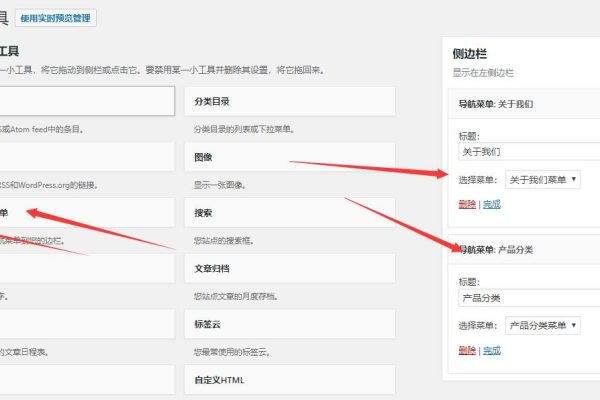
Task: Select the 图像 widget
Action: pos(289,157)
